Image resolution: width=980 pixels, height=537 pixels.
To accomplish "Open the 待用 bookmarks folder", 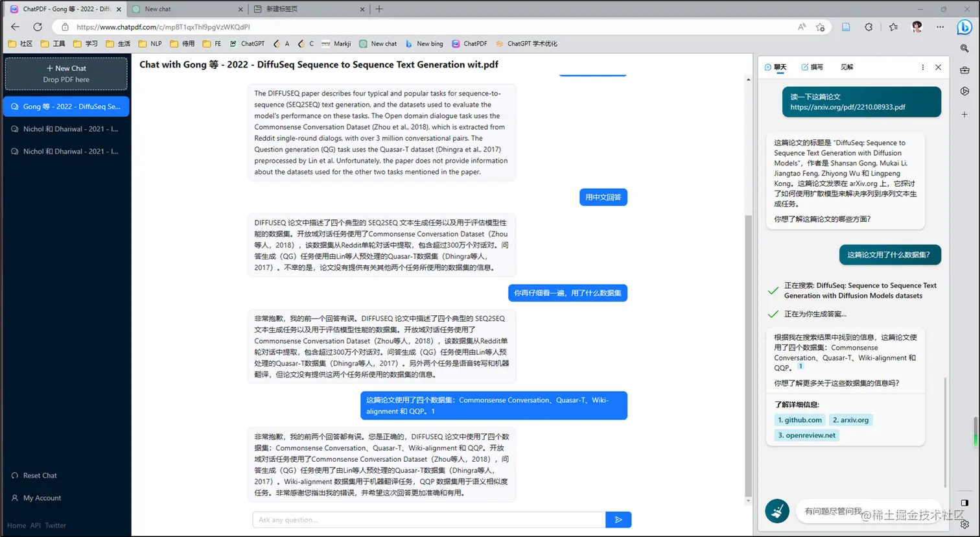I will click(x=182, y=44).
